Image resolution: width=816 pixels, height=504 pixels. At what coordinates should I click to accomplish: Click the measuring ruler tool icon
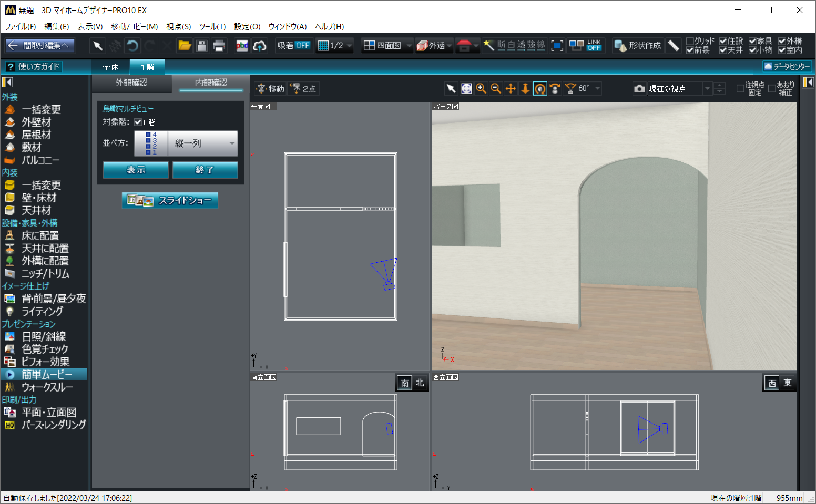coord(674,46)
